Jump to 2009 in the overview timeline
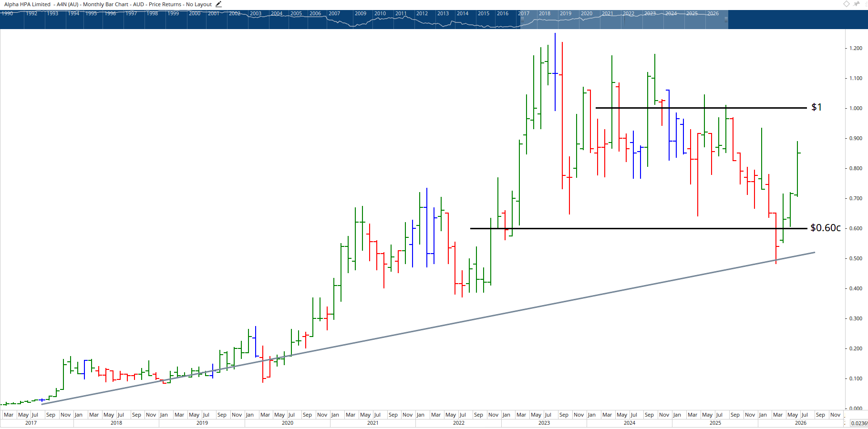868x429 pixels. click(361, 13)
